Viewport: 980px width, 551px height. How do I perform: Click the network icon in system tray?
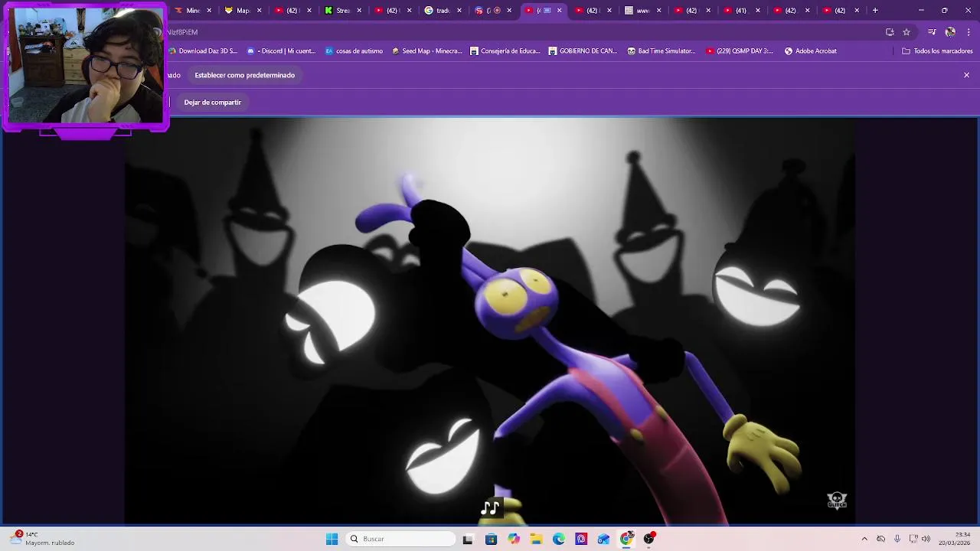(912, 539)
